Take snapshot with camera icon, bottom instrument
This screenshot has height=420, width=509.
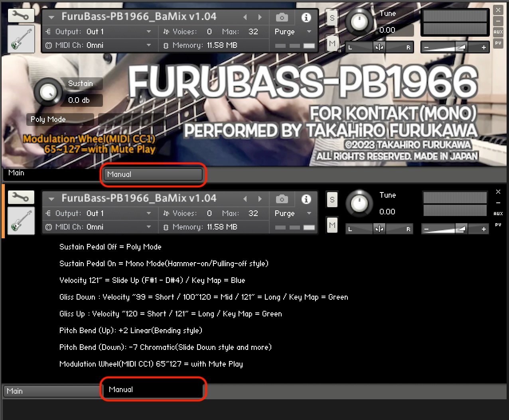[x=282, y=199]
